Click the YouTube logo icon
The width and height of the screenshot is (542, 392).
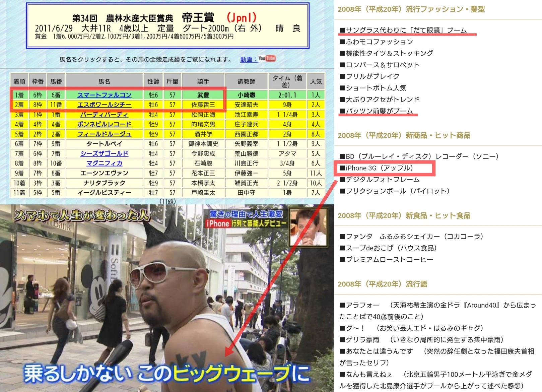267,58
